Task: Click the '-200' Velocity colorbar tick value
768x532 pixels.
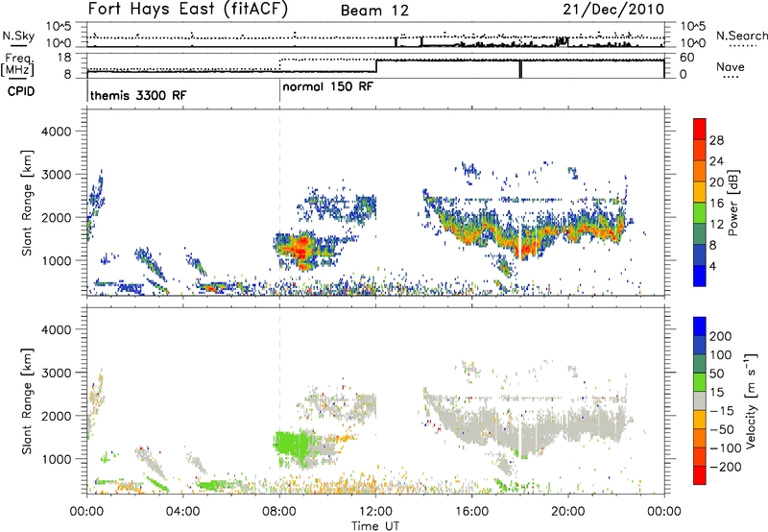Action: click(x=725, y=467)
